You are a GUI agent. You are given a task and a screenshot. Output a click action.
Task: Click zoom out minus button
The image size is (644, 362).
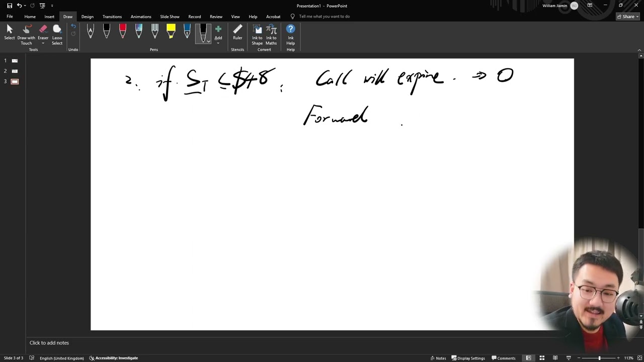click(x=579, y=358)
